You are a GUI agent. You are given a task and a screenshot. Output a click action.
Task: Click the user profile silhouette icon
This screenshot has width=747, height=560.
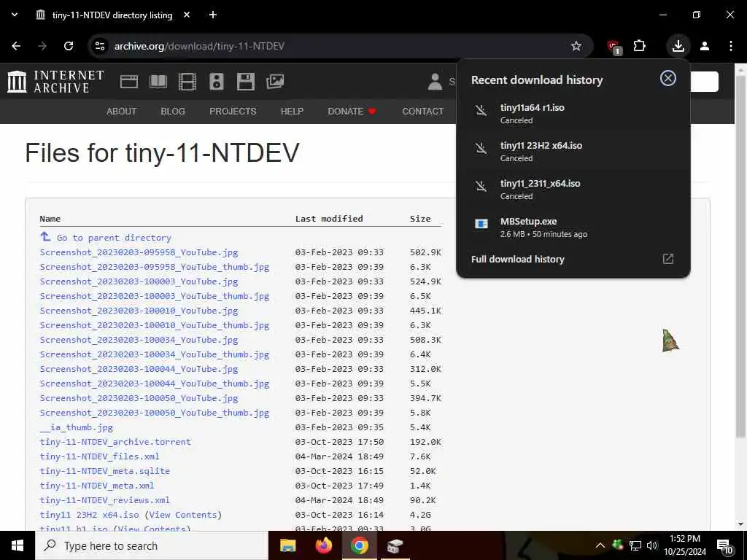(x=435, y=82)
